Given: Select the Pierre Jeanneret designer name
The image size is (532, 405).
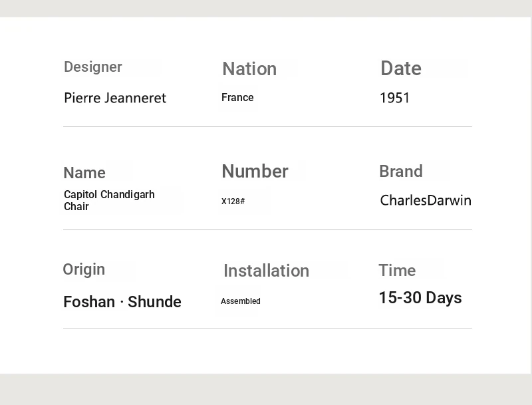Looking at the screenshot, I should tap(115, 98).
